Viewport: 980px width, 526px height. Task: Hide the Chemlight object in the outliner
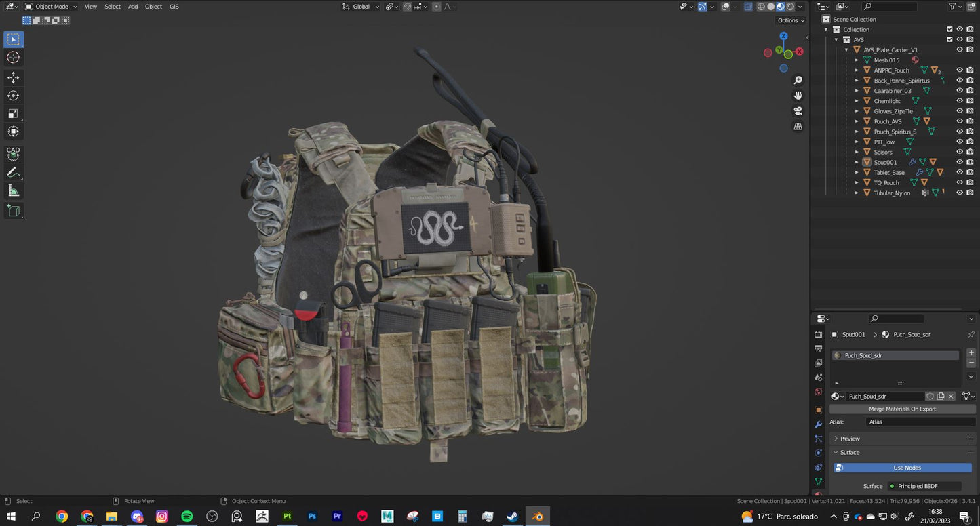click(x=959, y=100)
